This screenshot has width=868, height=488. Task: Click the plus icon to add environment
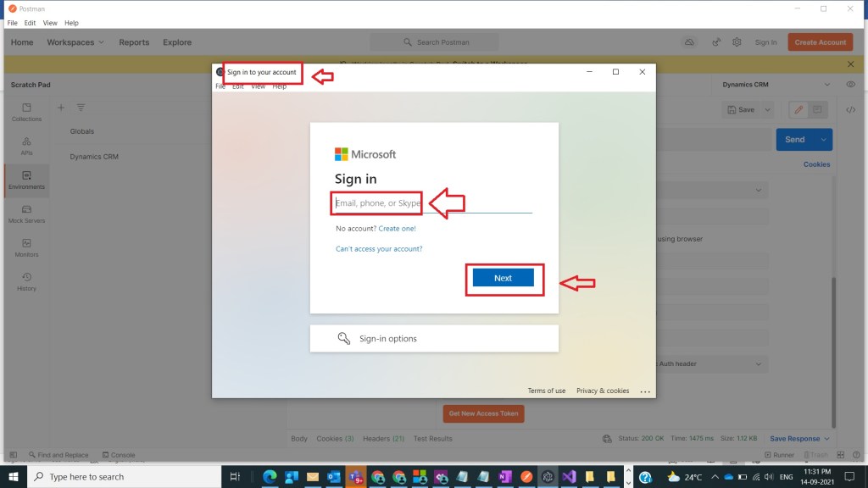coord(61,108)
